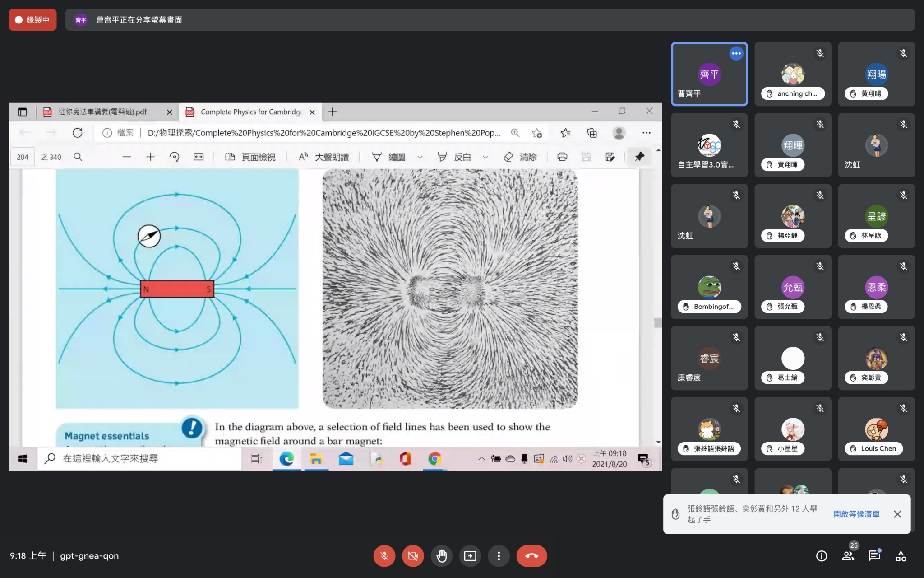Open meeting details info icon
The image size is (924, 578).
point(821,556)
